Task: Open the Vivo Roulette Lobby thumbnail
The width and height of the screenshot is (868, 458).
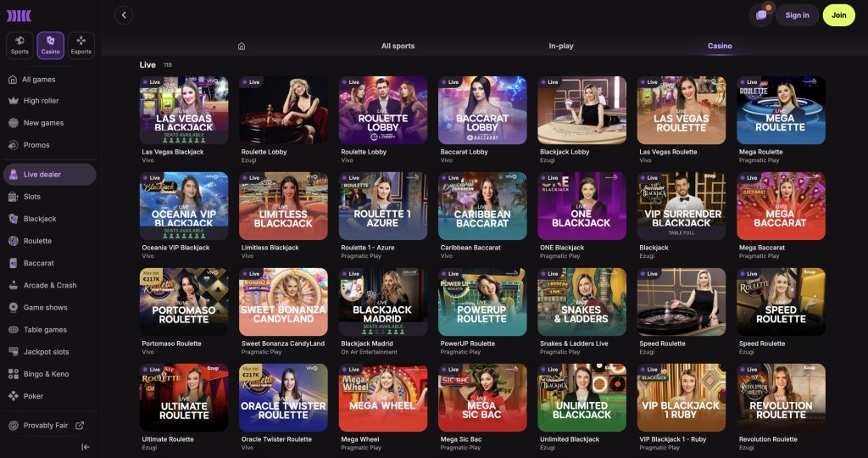Action: [383, 110]
